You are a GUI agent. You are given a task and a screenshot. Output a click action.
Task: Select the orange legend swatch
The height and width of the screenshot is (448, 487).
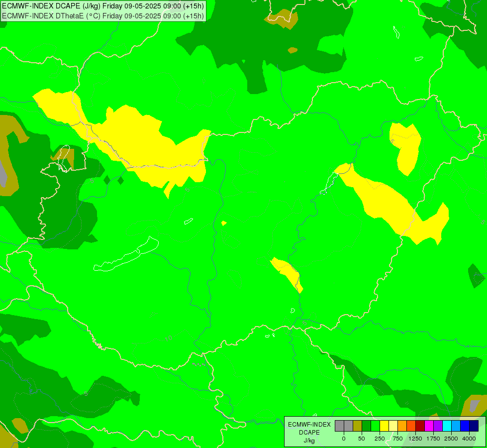(402, 426)
